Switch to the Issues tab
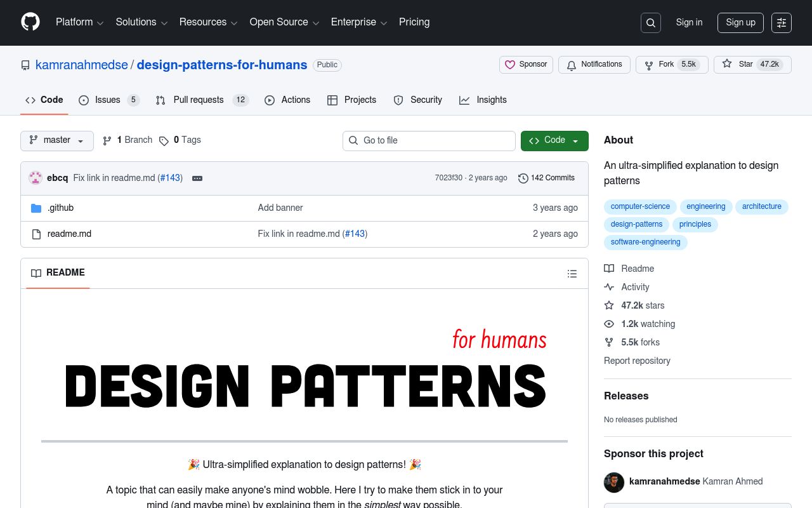Image resolution: width=812 pixels, height=508 pixels. pyautogui.click(x=107, y=100)
